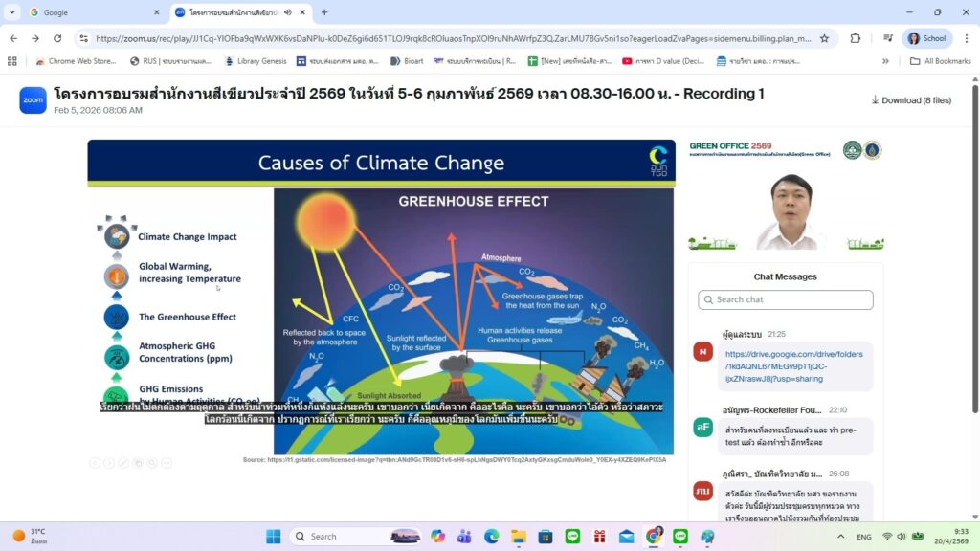Bookmark this page with the star icon
Viewport: 980px width, 551px height.
point(824,38)
